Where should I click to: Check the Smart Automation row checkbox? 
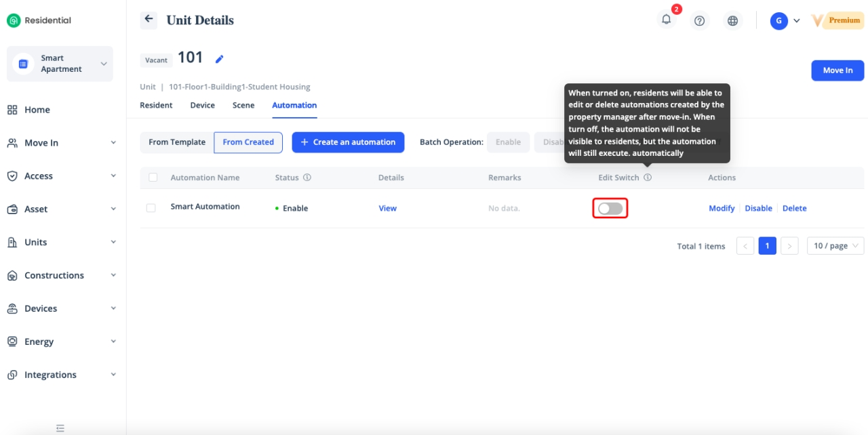tap(151, 208)
